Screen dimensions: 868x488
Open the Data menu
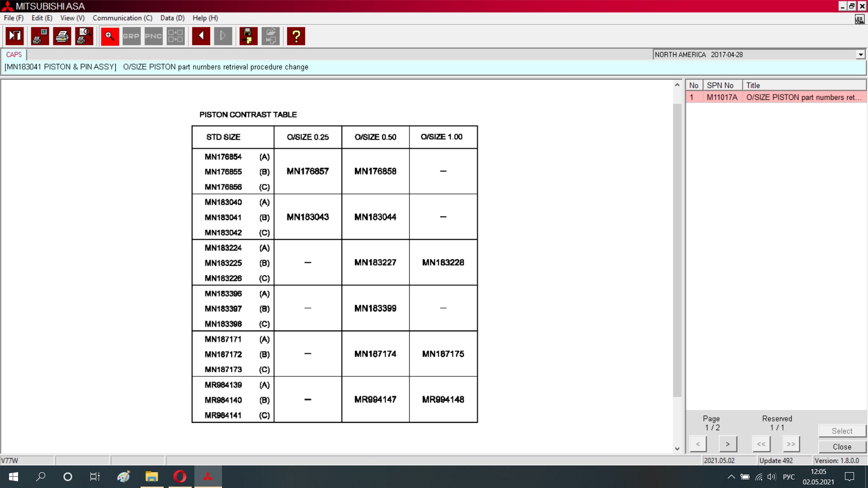click(172, 18)
